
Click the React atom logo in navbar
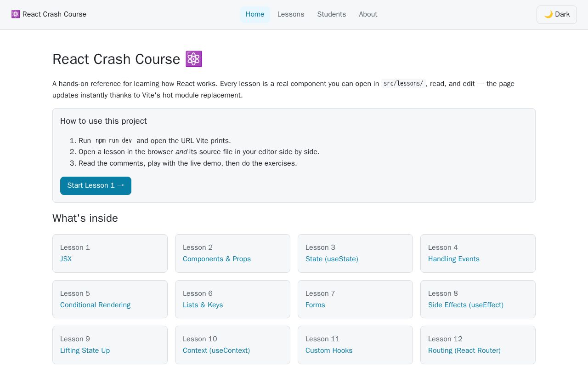(16, 14)
